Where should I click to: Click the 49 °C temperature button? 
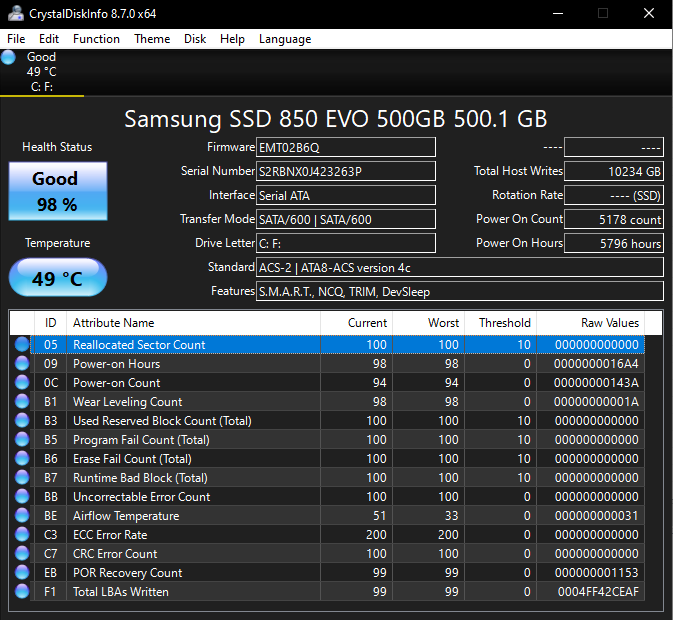[x=58, y=278]
